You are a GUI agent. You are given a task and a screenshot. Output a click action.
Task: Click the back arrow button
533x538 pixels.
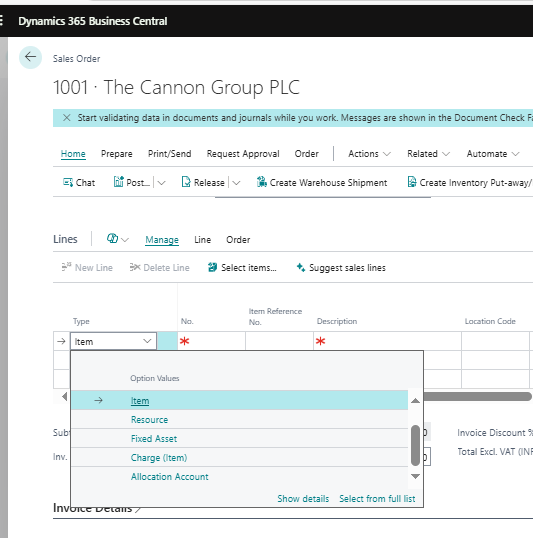click(x=31, y=57)
